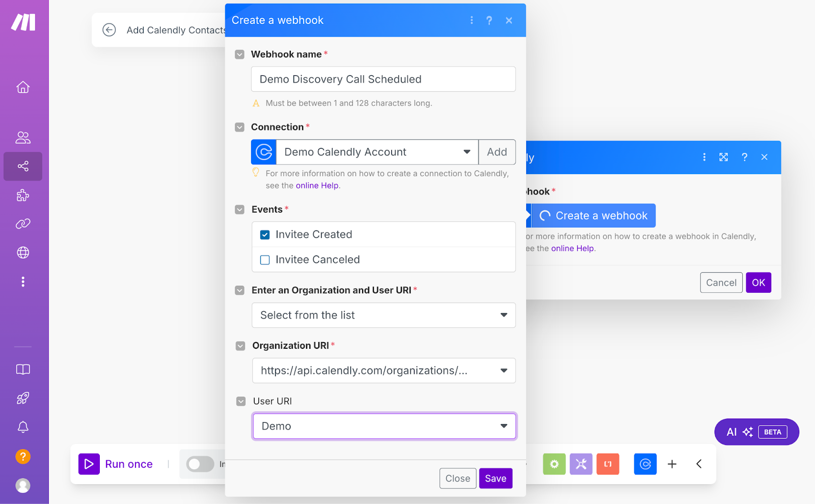Open More vertical dots in sidebar

click(x=23, y=282)
